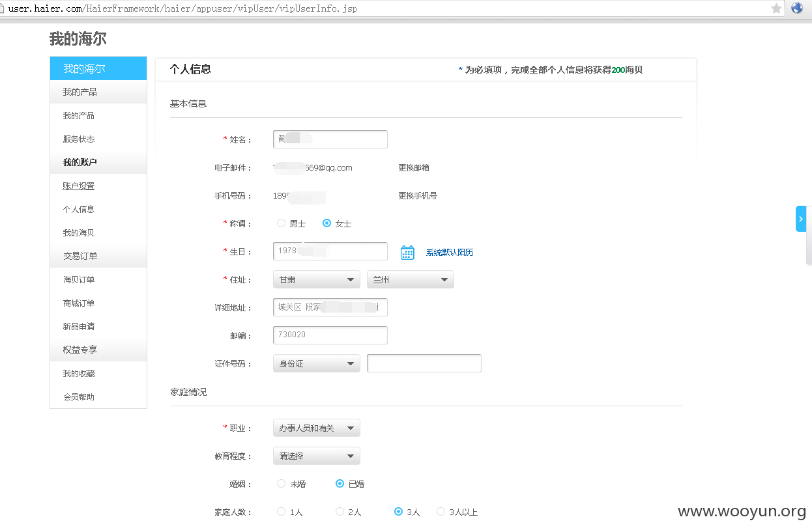This screenshot has width=812, height=530.
Task: Click the bookmark star icon in address bar
Action: click(x=776, y=8)
